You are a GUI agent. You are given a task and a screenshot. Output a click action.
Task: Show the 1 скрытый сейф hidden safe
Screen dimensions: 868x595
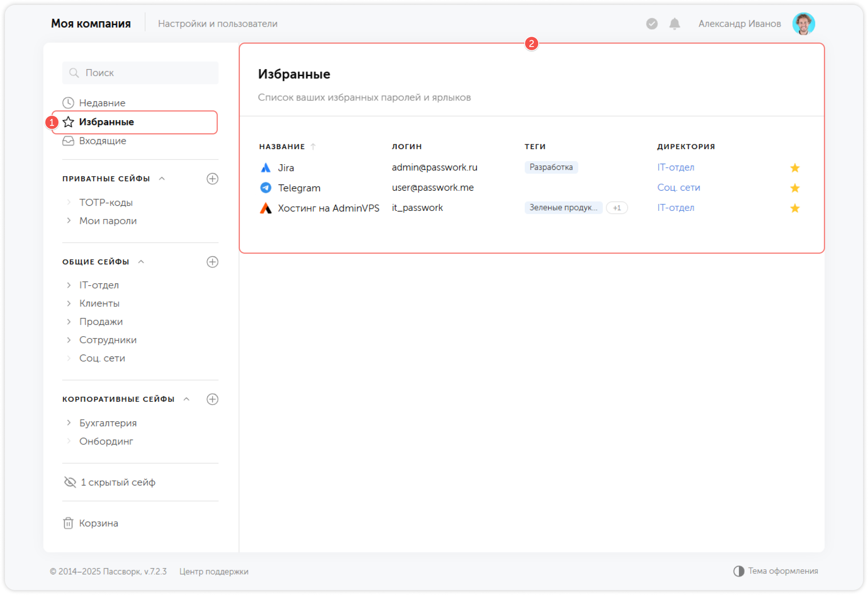click(110, 482)
